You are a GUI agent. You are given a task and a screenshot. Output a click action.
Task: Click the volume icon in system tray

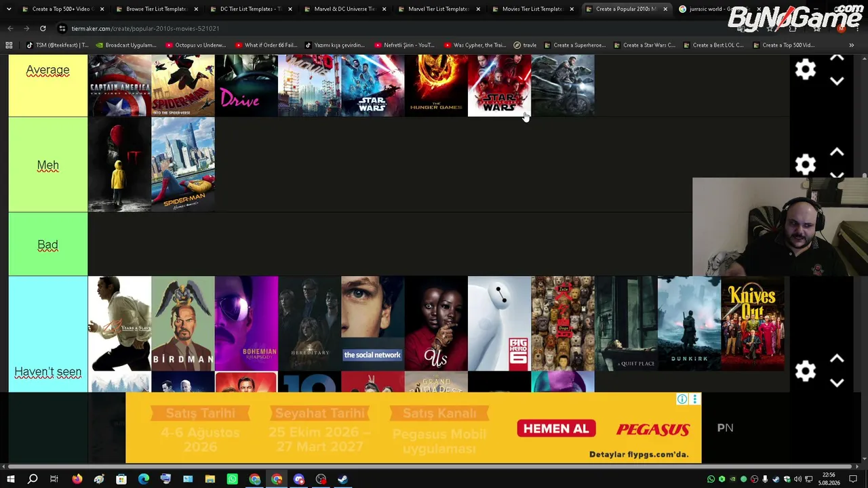(x=797, y=479)
